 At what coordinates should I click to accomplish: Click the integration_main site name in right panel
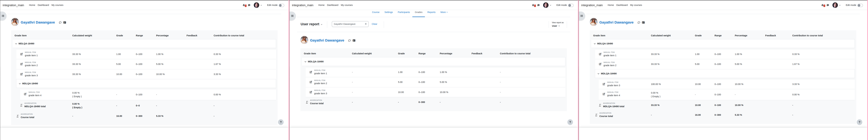592,5
